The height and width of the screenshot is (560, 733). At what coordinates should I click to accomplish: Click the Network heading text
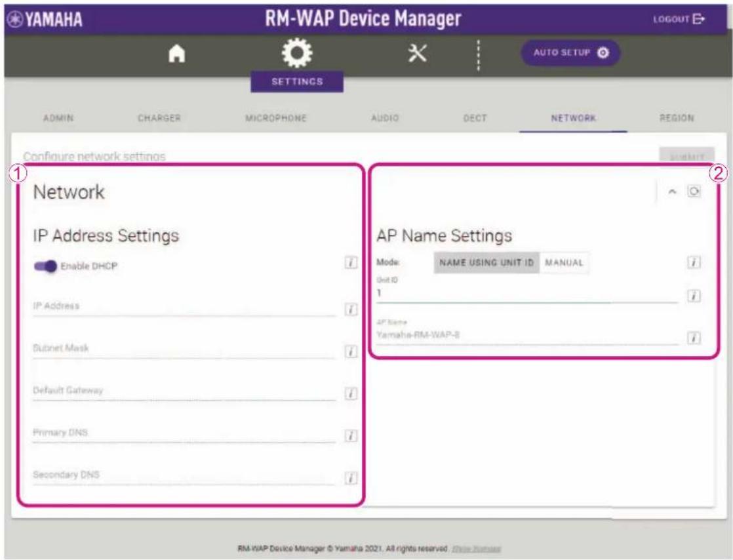69,192
